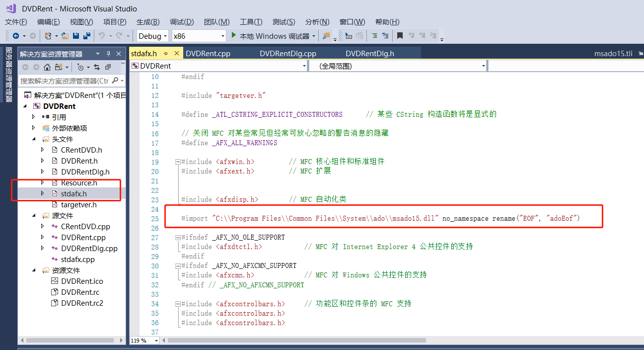644x350 pixels.
Task: Open the 文件(F) menu
Action: coord(16,22)
